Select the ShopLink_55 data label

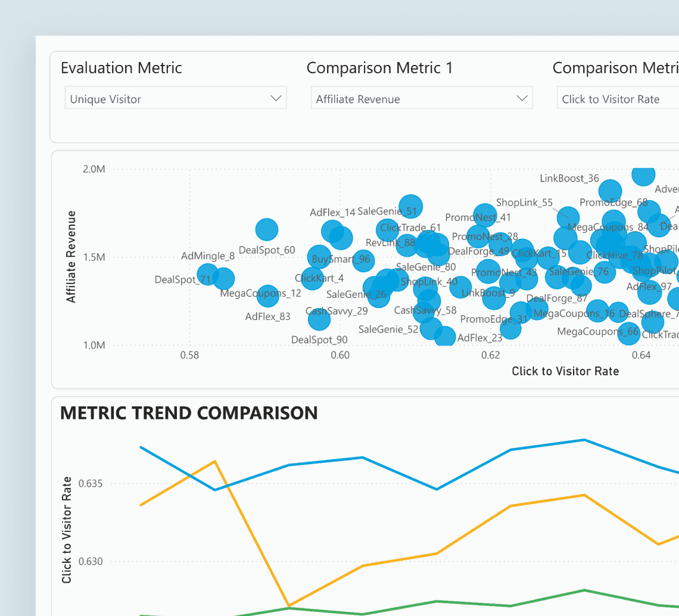(x=524, y=203)
